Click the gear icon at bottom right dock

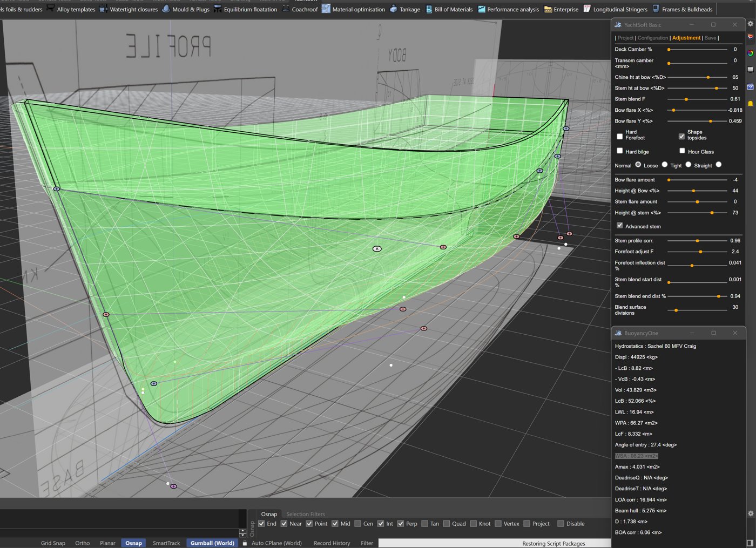pyautogui.click(x=750, y=513)
